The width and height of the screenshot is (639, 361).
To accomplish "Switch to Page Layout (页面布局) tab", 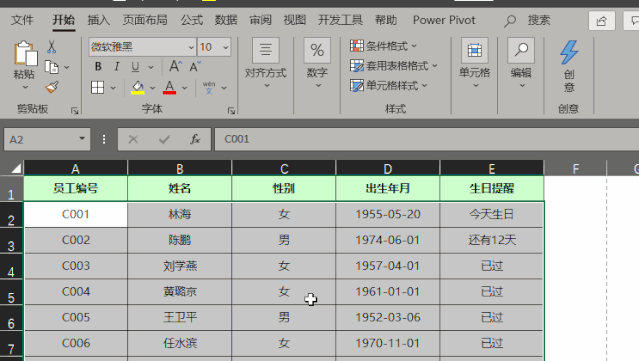I will click(x=145, y=20).
